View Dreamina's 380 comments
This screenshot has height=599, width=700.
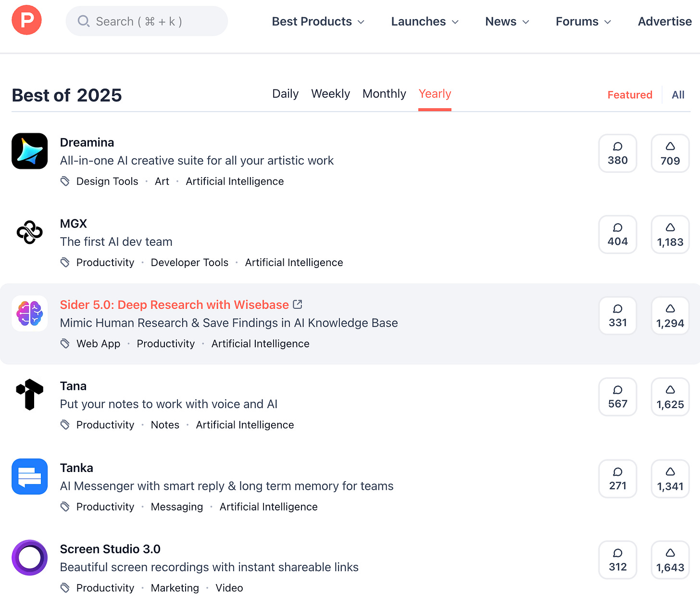point(618,153)
